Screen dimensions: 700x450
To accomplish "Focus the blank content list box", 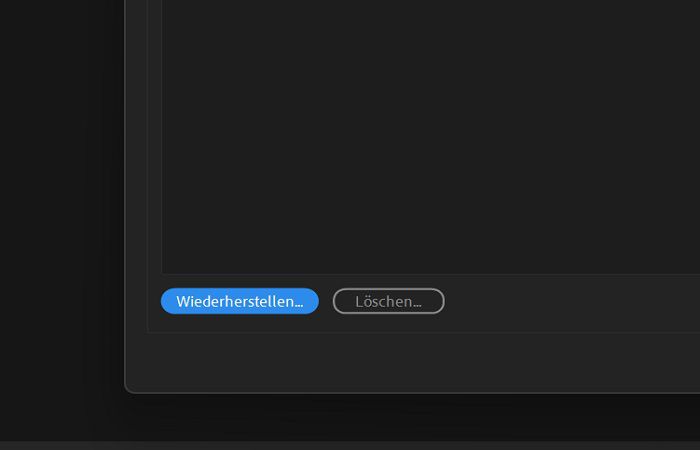I will (x=431, y=136).
